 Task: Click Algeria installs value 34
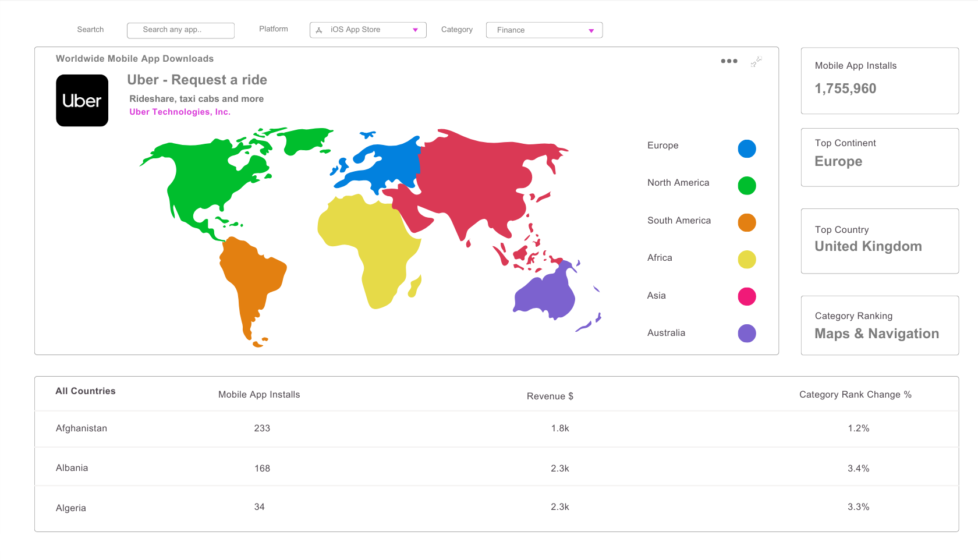(260, 507)
